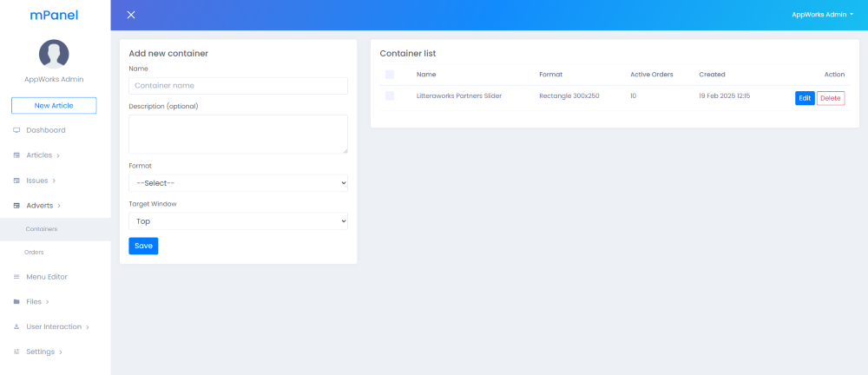Viewport: 868px width, 375px height.
Task: Click the Dashboard monitor icon in sidebar
Action: coord(16,130)
